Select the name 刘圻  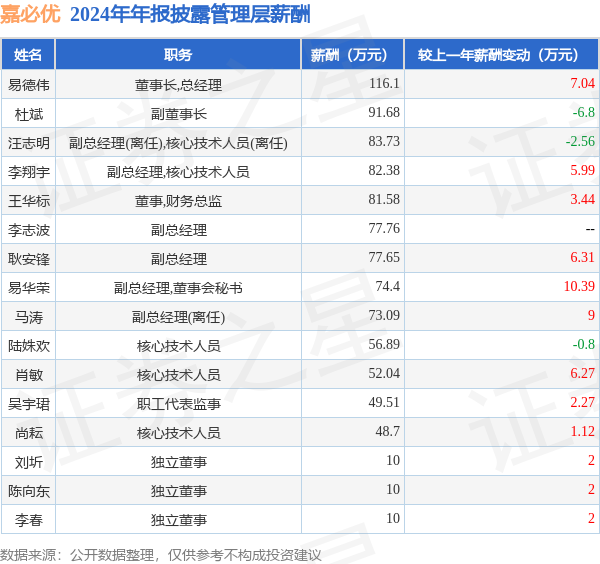point(29,462)
